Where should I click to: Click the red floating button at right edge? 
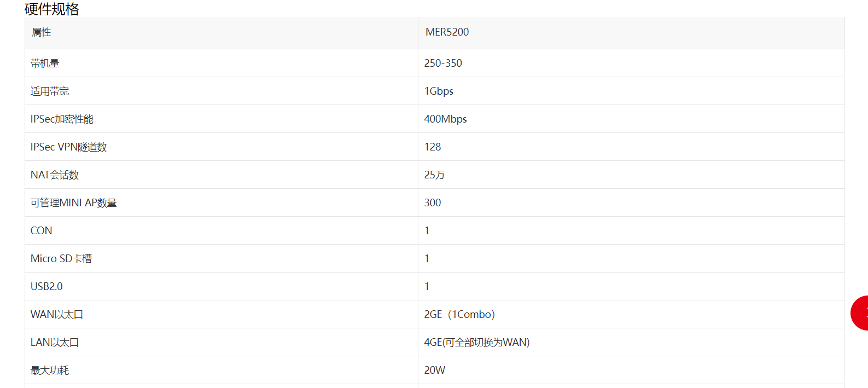point(860,313)
